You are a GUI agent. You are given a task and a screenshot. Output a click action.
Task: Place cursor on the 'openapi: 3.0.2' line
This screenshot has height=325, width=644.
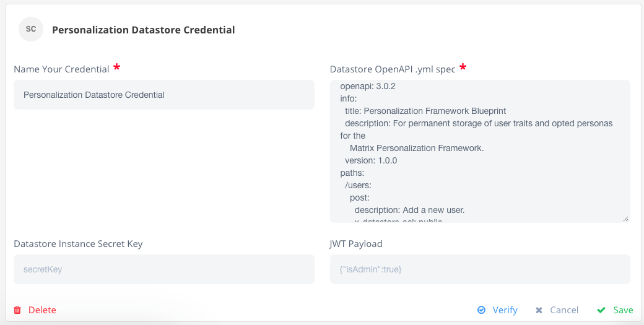pos(368,86)
